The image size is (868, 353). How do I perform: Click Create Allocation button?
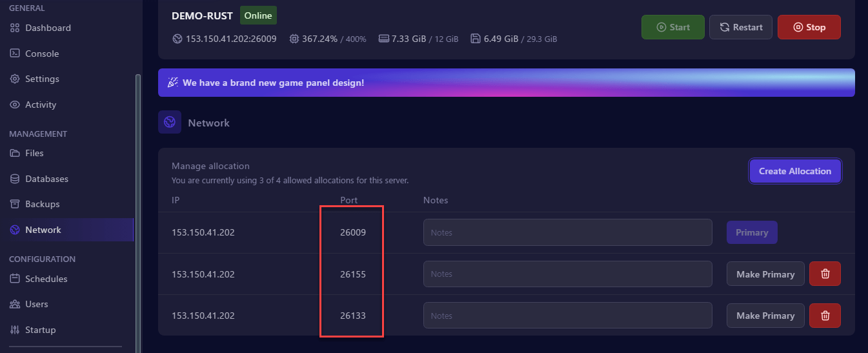pyautogui.click(x=795, y=171)
